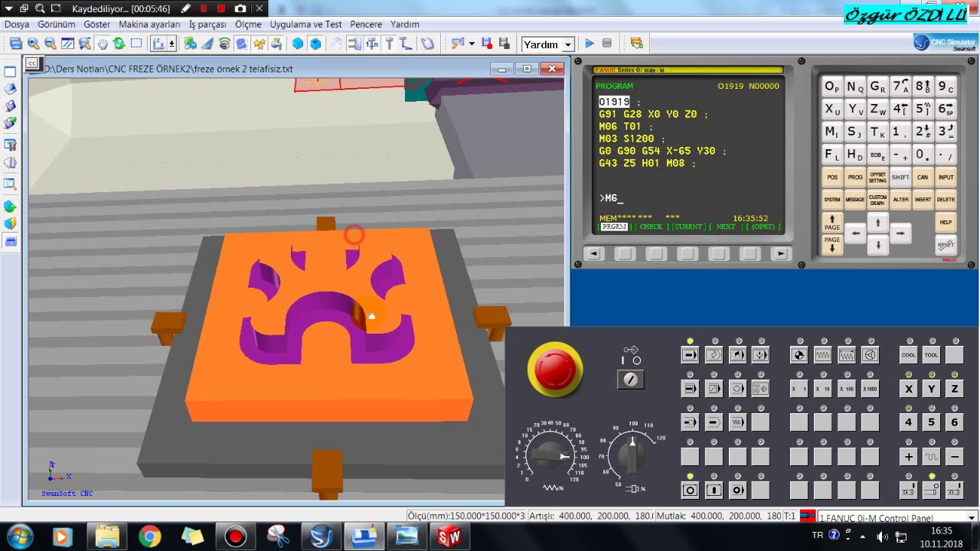980x551 pixels.
Task: Open the İş parçası menu
Action: [x=207, y=24]
